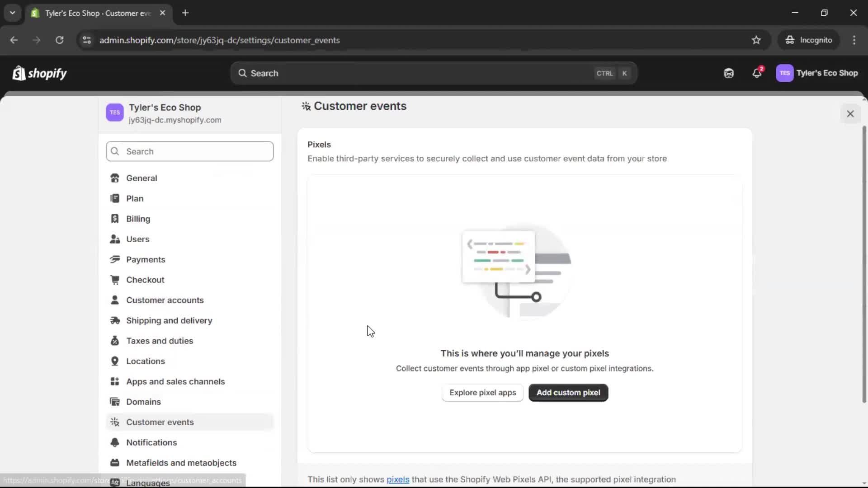Click the Add custom pixel button
Viewport: 868px width, 488px height.
click(568, 392)
